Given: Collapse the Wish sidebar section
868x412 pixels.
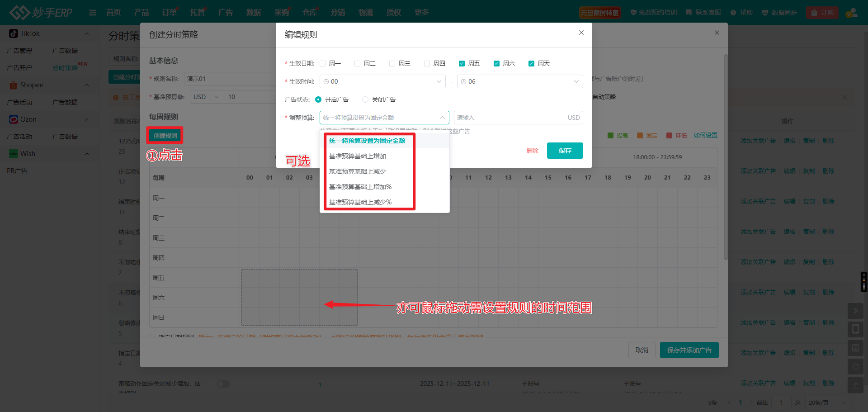Looking at the screenshot, I should (87, 154).
